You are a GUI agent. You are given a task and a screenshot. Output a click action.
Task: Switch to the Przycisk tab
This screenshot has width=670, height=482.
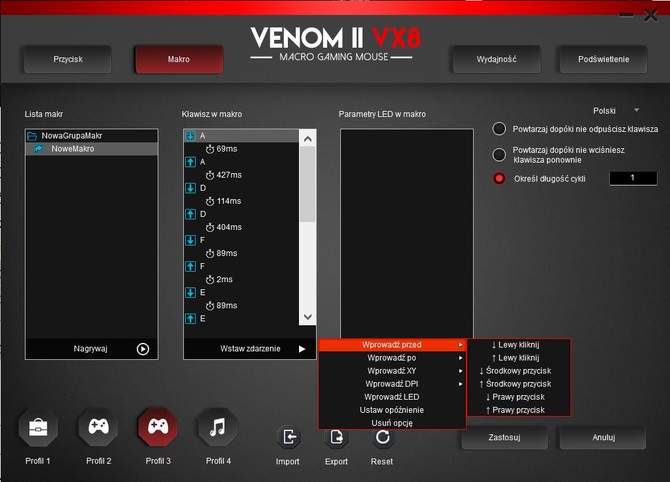tap(68, 59)
